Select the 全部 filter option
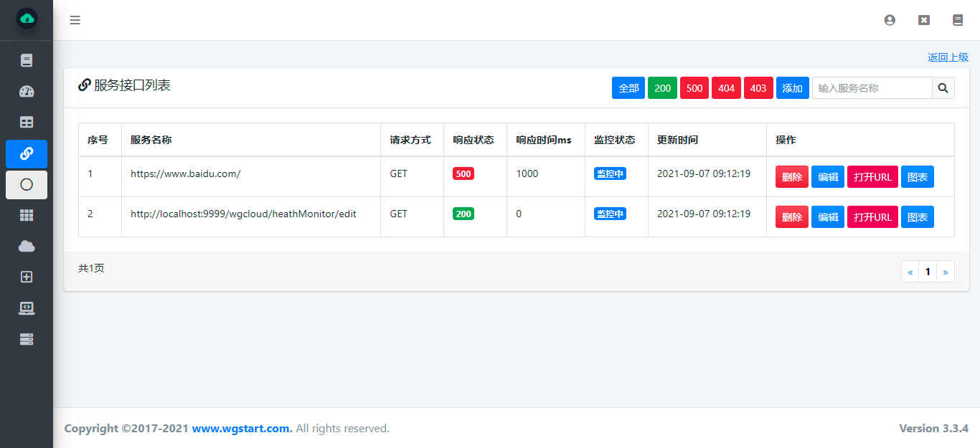The image size is (980, 448). point(628,87)
